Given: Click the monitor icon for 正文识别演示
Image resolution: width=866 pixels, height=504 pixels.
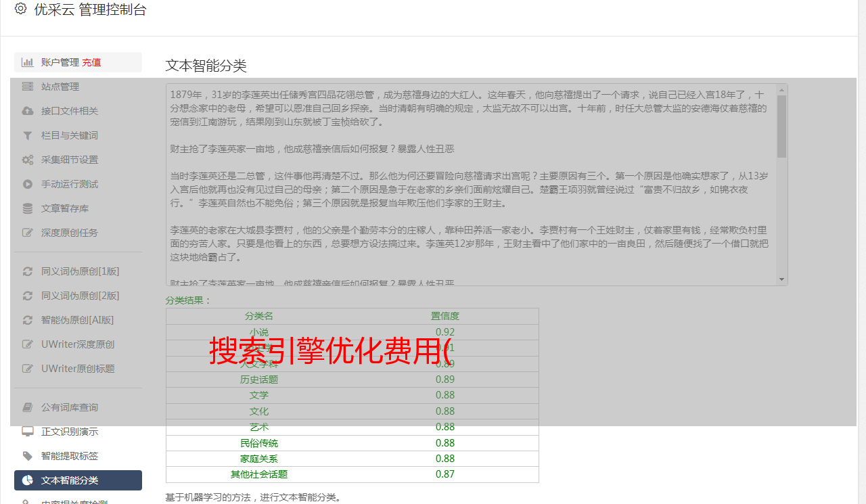Looking at the screenshot, I should pyautogui.click(x=27, y=432).
